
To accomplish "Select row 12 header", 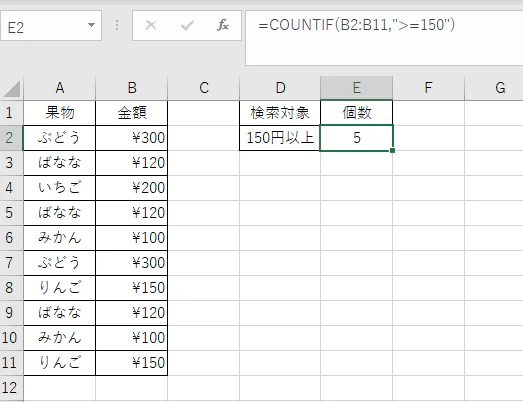I will tap(12, 388).
